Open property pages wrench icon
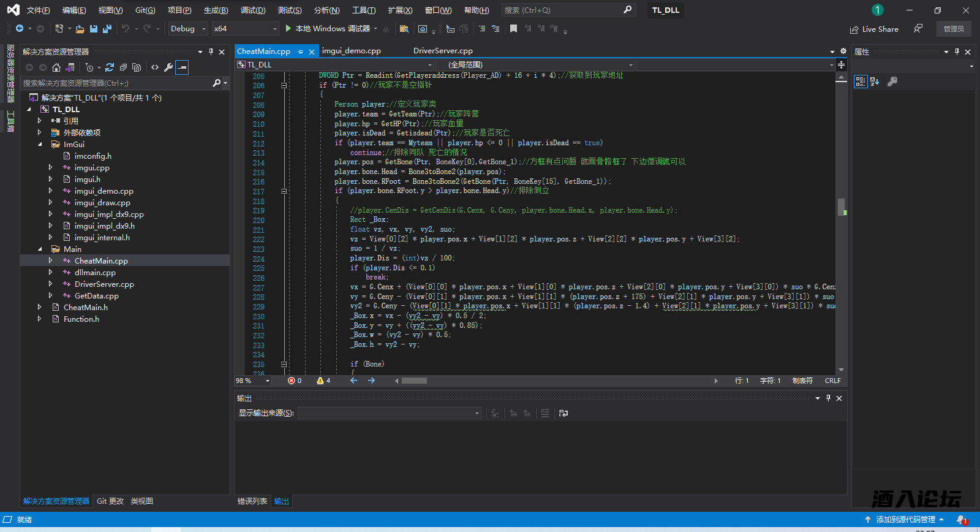This screenshot has width=980, height=532. tap(892, 82)
